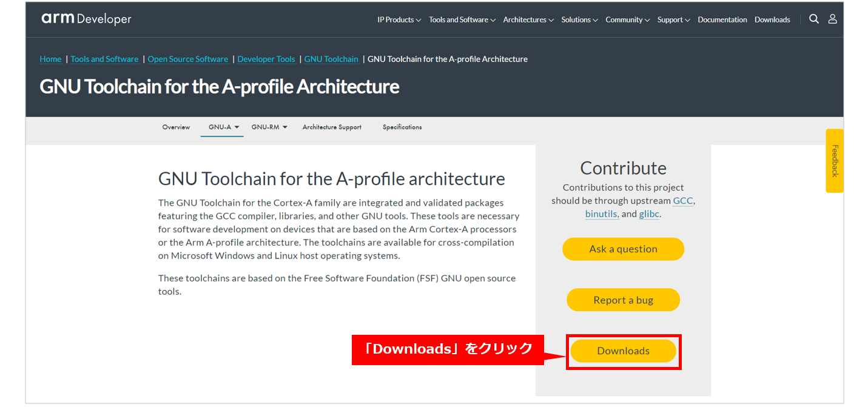Switch to the Specifications tab
Image resolution: width=868 pixels, height=407 pixels.
(x=402, y=127)
